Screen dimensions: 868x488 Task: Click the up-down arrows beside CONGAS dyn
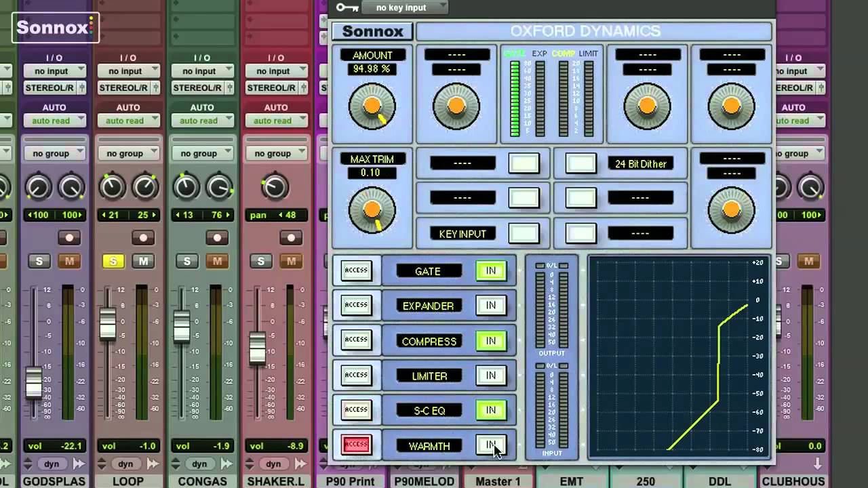(176, 464)
